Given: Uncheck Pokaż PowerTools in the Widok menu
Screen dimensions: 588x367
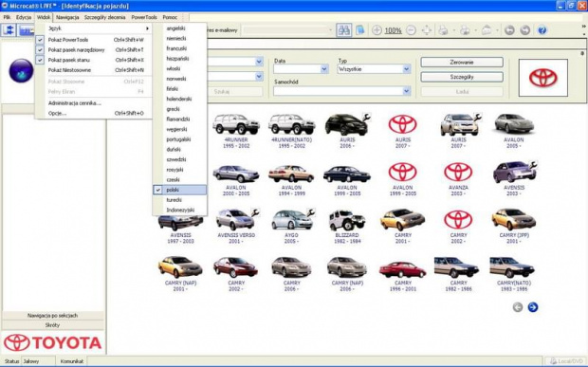Looking at the screenshot, I should click(x=93, y=40).
